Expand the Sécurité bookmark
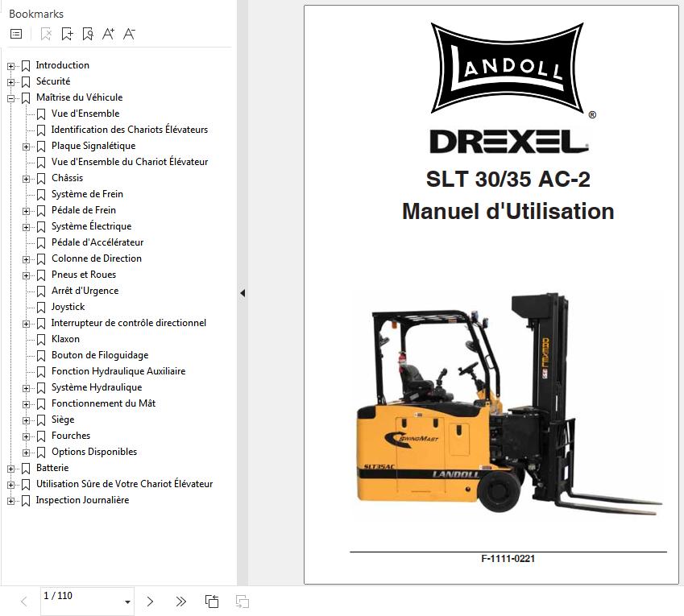The width and height of the screenshot is (684, 616). pos(11,82)
